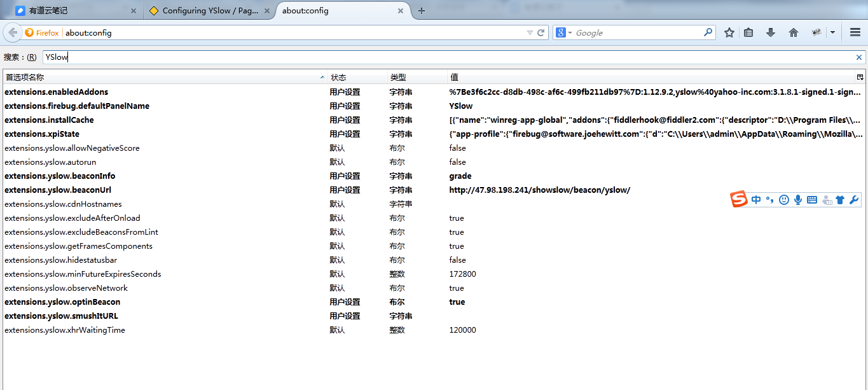This screenshot has width=868, height=390.
Task: Select extensions.yslow.getFramesComponents preference
Action: (434, 246)
